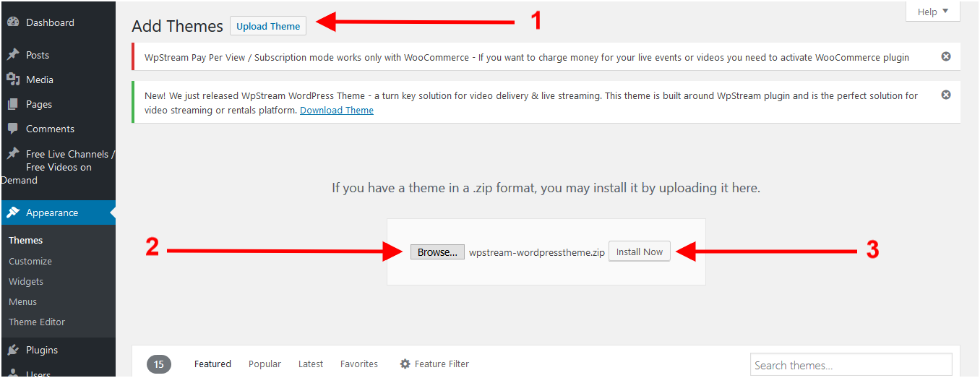
Task: Click the Dashboard gauge icon in sidebar
Action: click(13, 22)
